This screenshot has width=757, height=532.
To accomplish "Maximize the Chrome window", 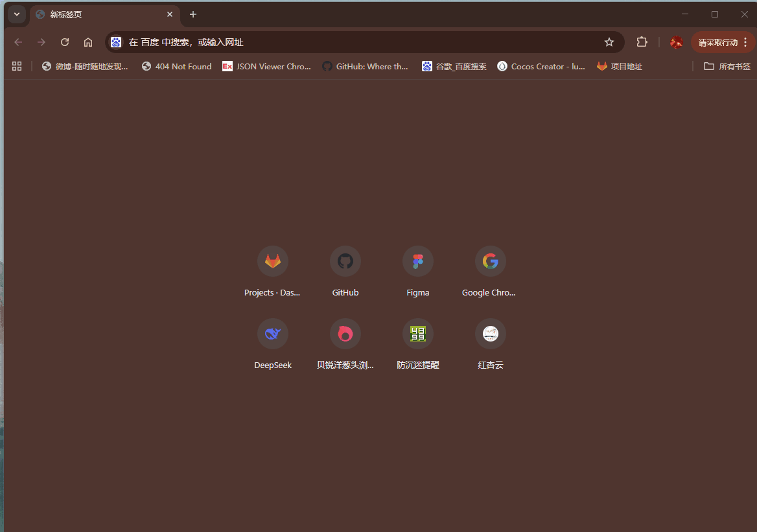I will 714,14.
